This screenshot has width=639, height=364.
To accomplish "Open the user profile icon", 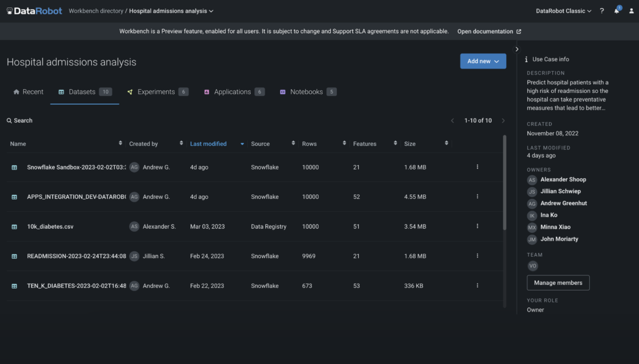I will click(x=632, y=11).
